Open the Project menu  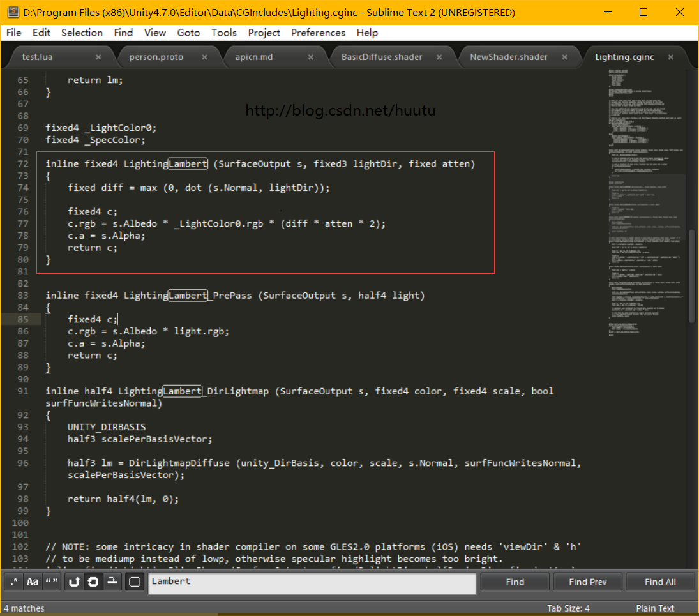(x=264, y=33)
